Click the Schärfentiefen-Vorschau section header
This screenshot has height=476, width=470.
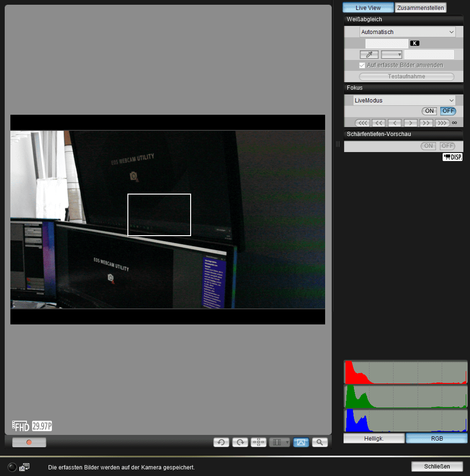coord(403,134)
